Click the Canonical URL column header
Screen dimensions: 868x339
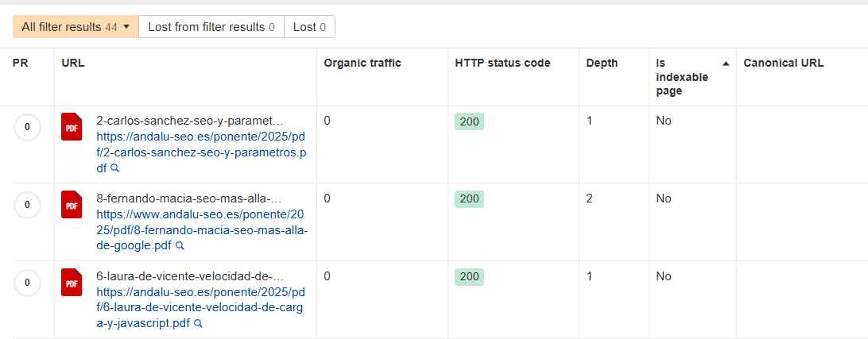tap(783, 64)
